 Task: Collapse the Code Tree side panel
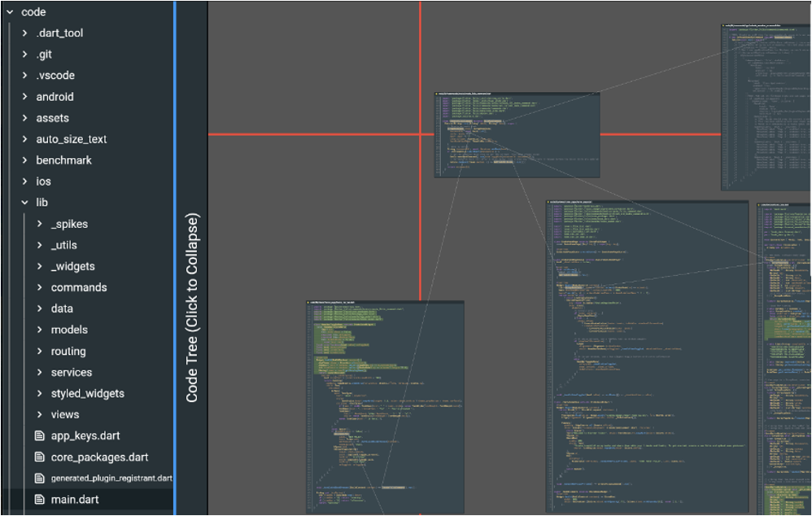pos(192,308)
